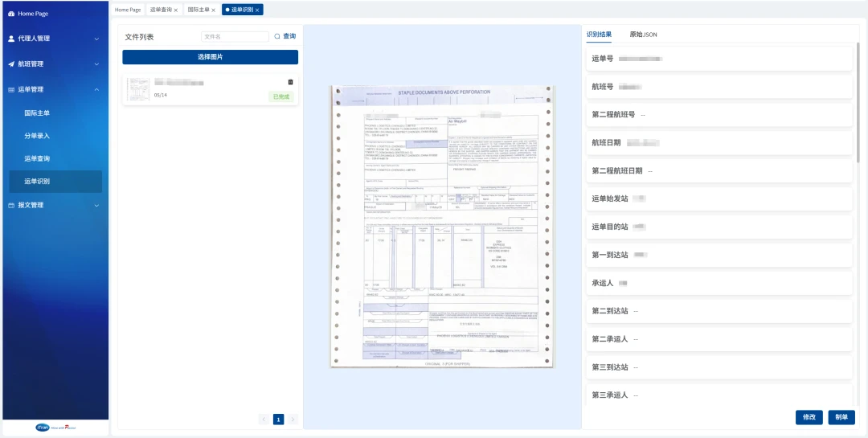Click the 运单始发站 result field
This screenshot has height=438, width=868.
[x=719, y=199]
